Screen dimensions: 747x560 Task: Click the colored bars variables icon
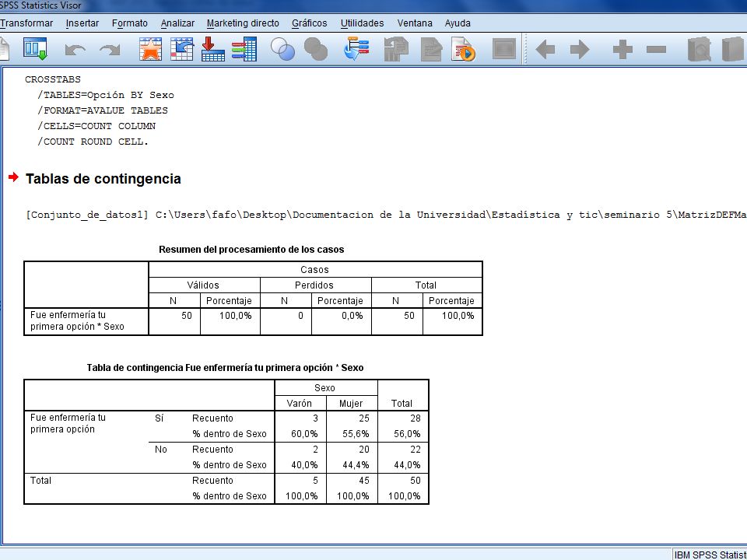[x=244, y=49]
